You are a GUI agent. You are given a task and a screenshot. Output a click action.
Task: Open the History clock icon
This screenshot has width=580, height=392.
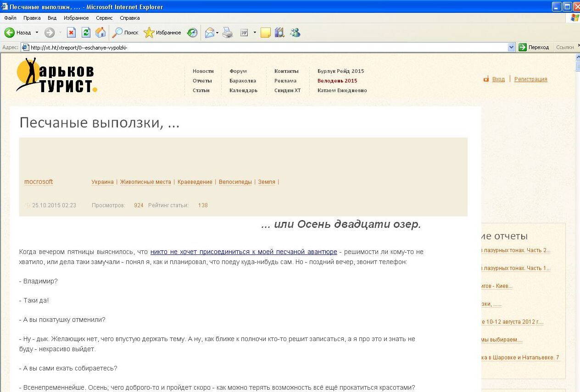coord(192,33)
